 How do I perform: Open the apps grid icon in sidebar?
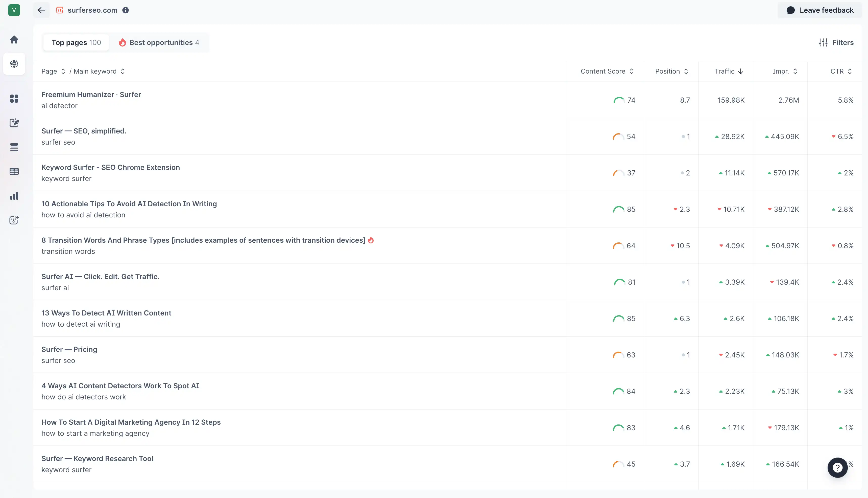14,99
